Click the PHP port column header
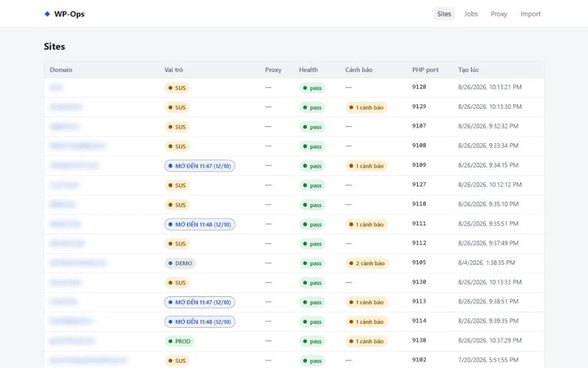 coord(425,70)
